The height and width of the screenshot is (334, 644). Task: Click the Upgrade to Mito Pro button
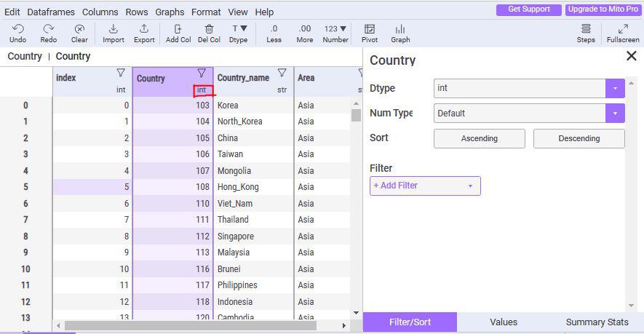[604, 9]
